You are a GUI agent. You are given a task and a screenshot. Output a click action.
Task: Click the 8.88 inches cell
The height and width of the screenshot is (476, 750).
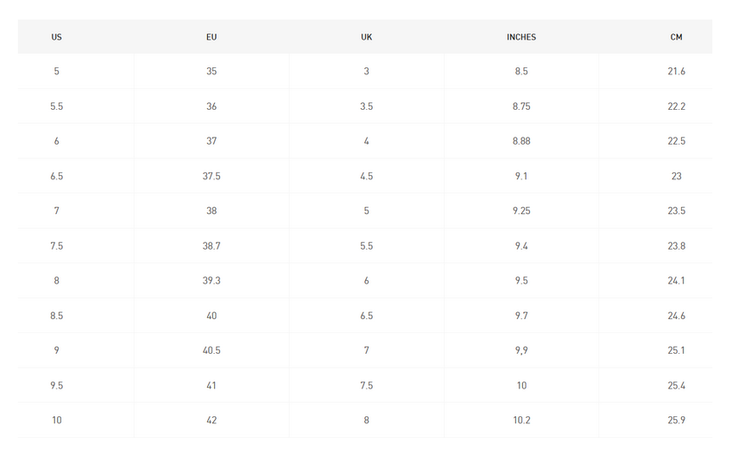click(521, 141)
